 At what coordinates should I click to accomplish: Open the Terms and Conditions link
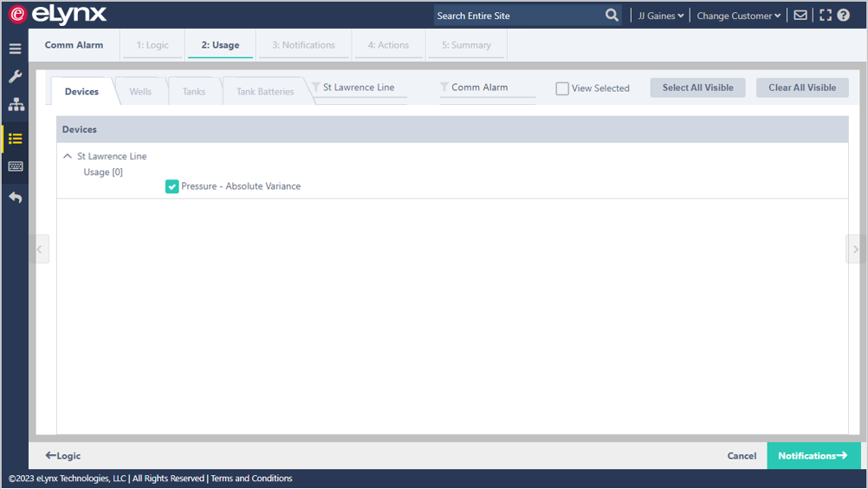pos(251,479)
